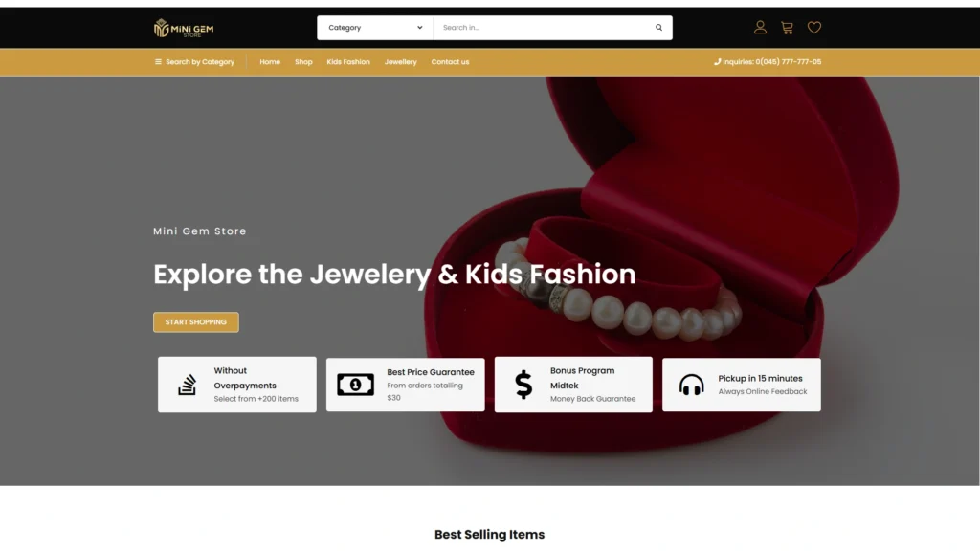Click the dollar sign Bonus Program icon

523,385
